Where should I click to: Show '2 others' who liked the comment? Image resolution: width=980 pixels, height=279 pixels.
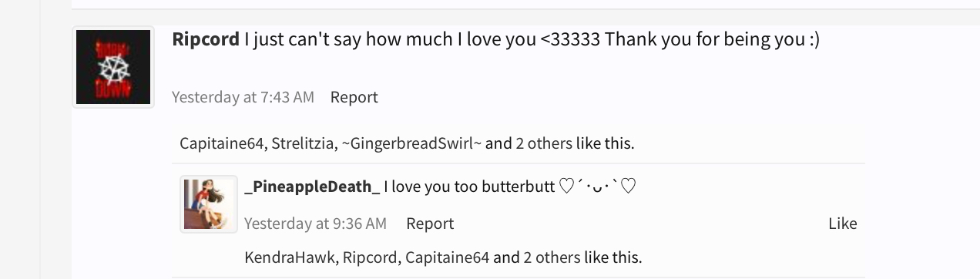(552, 257)
